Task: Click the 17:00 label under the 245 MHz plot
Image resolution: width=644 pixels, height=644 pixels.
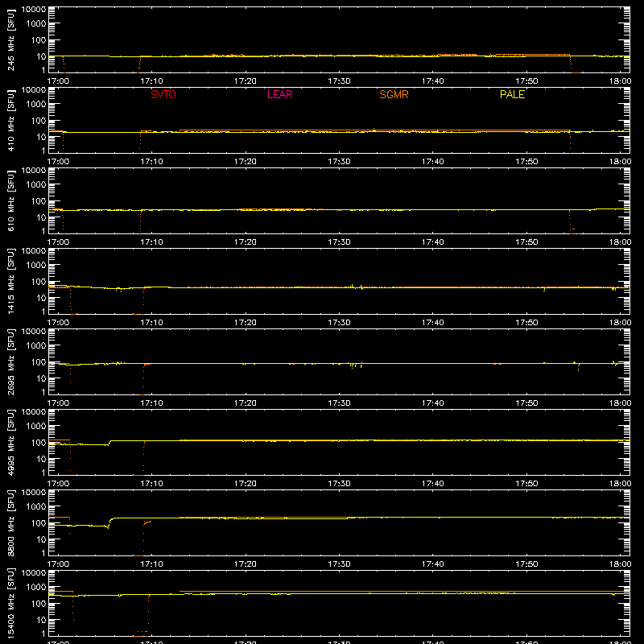Action: coord(58,81)
